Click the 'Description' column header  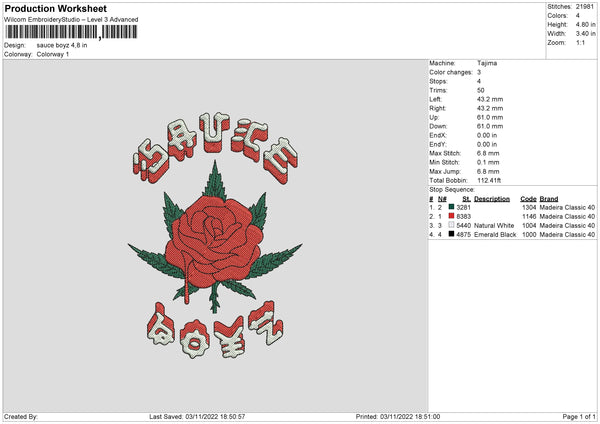click(492, 199)
